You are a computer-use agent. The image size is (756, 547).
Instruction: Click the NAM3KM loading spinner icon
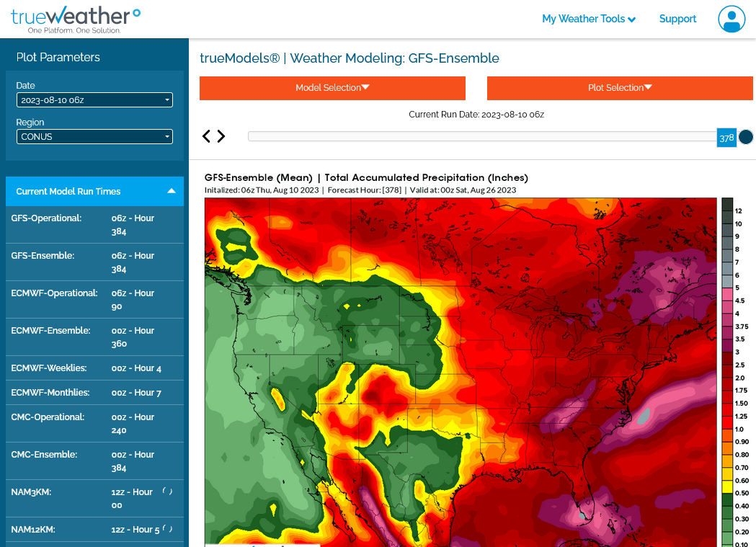pos(167,491)
